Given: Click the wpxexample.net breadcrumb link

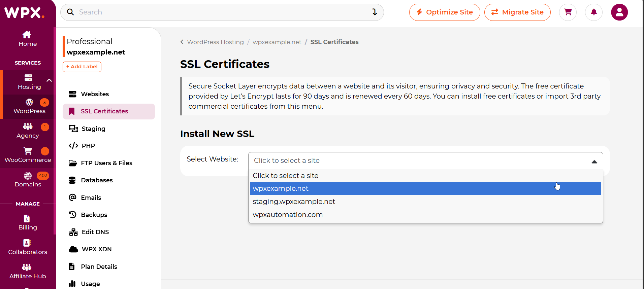Looking at the screenshot, I should pos(277,42).
